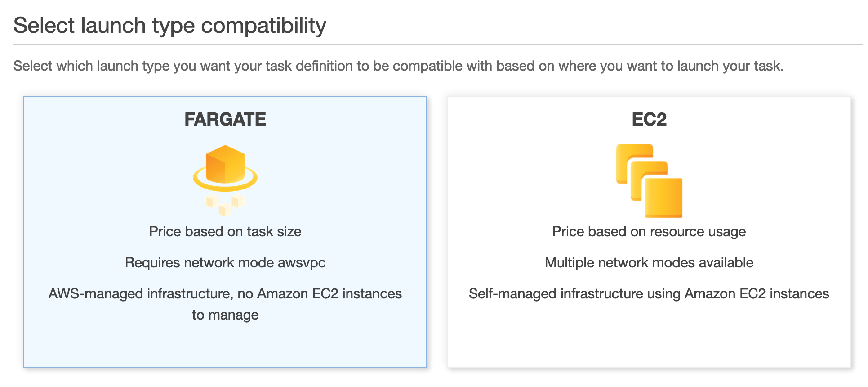Viewport: 868px width, 387px height.
Task: Click the small pale cubes under Fargate icon
Action: pos(225,205)
